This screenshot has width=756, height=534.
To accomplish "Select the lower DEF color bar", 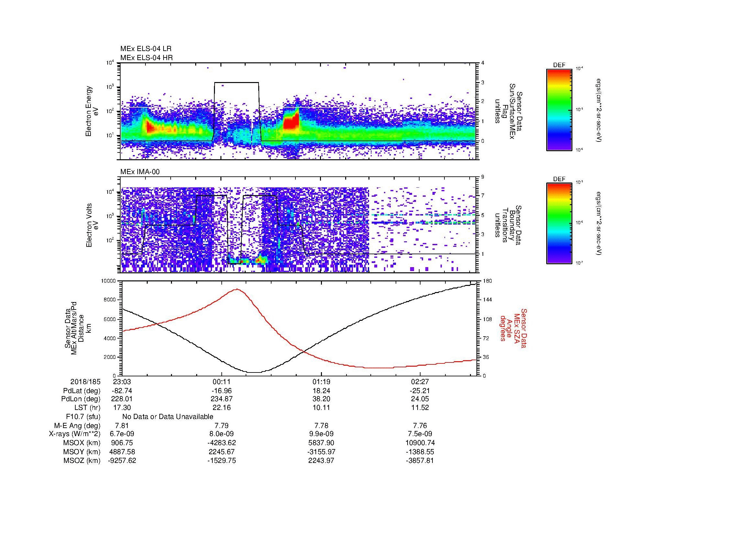I will [559, 224].
